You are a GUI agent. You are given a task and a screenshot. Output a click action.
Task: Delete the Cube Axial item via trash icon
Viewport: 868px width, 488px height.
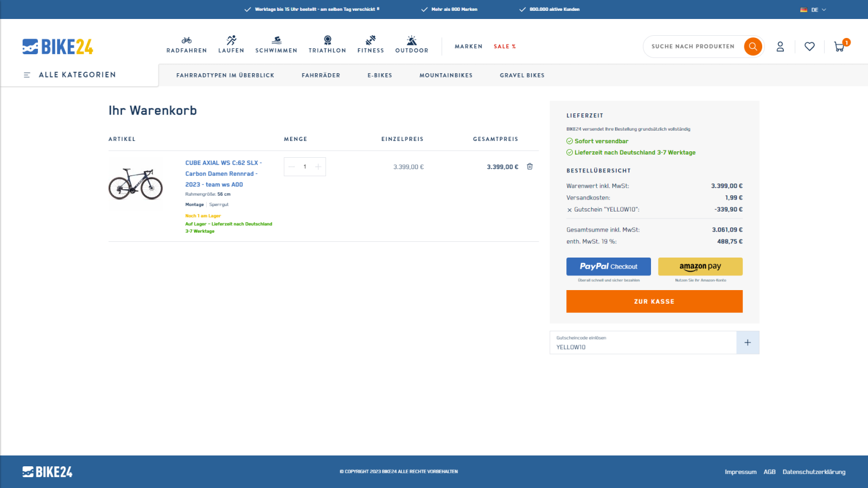(x=530, y=166)
